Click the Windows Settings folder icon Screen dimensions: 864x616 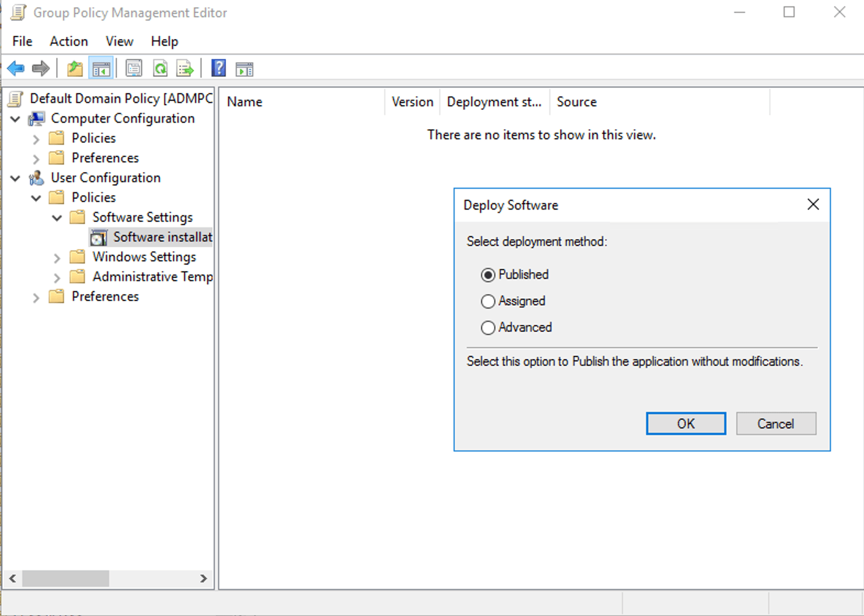click(78, 257)
